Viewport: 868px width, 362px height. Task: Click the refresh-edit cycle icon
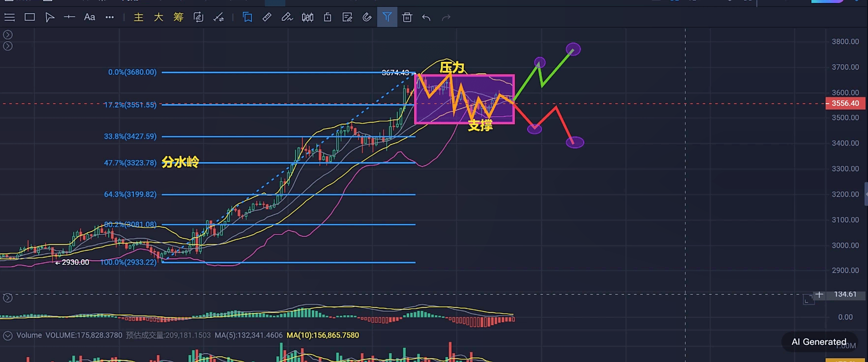coord(198,17)
